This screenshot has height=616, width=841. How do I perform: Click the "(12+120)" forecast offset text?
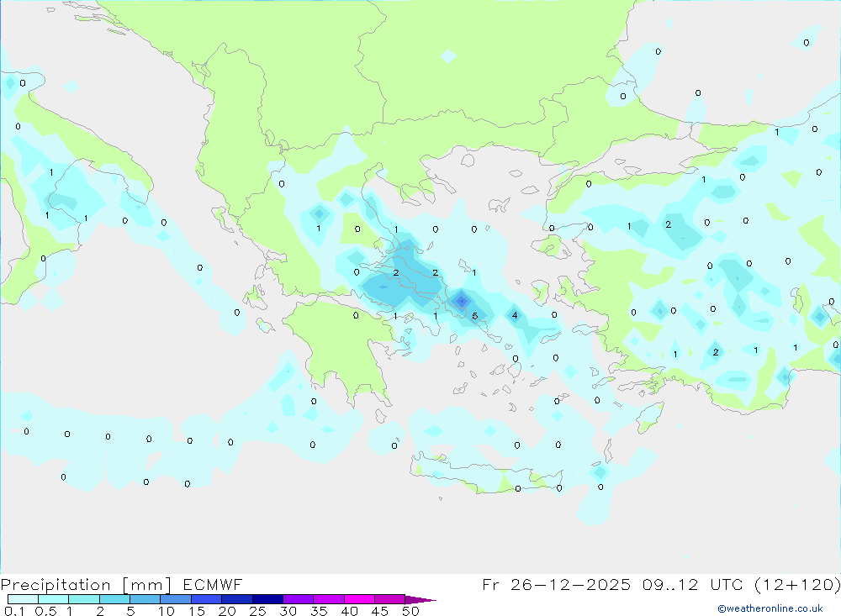[797, 584]
